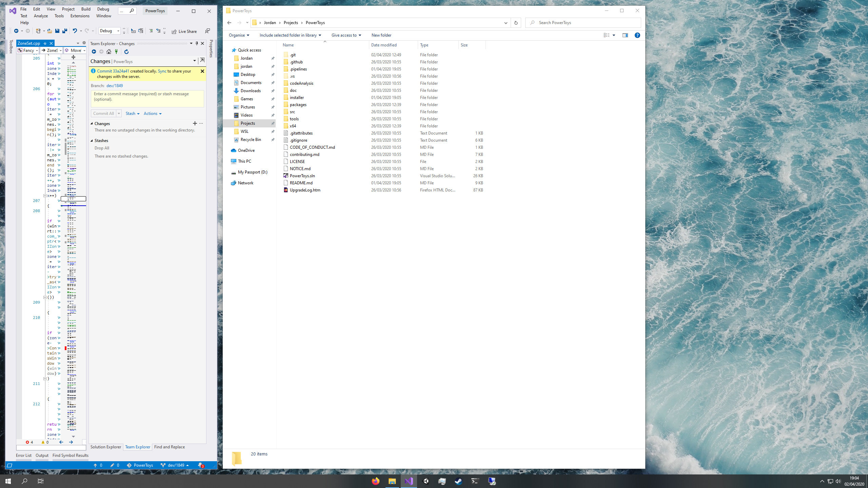Undo the last action in Visual Studio
The height and width of the screenshot is (488, 868).
click(75, 31)
